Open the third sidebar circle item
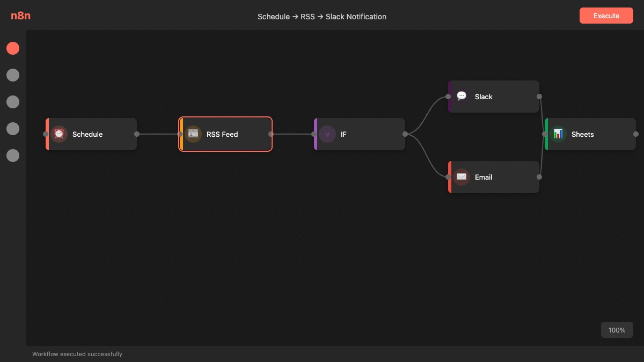644x362 pixels. click(13, 102)
